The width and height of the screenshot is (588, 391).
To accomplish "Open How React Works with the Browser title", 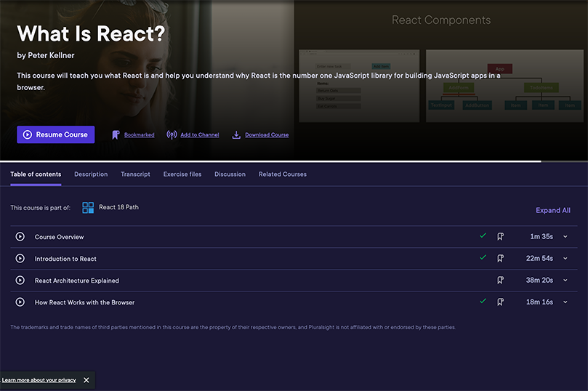I will pyautogui.click(x=85, y=302).
